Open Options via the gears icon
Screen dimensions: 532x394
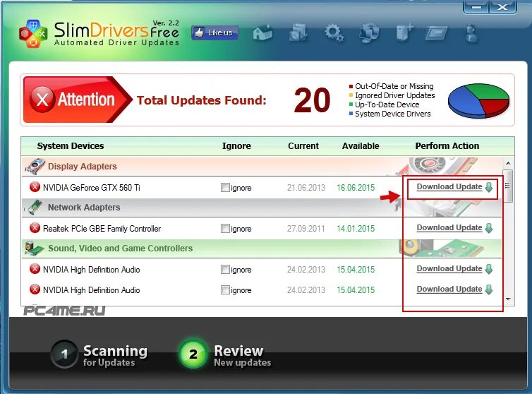tap(334, 33)
